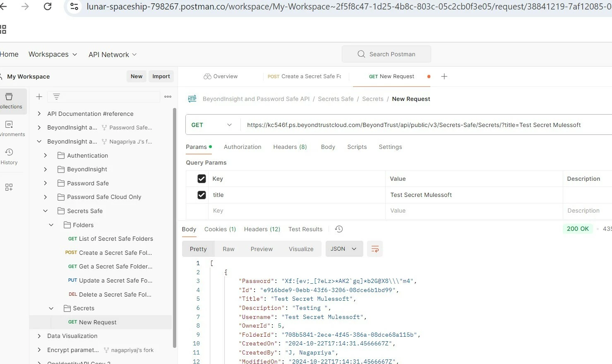Select Visualize response view

coord(301,249)
